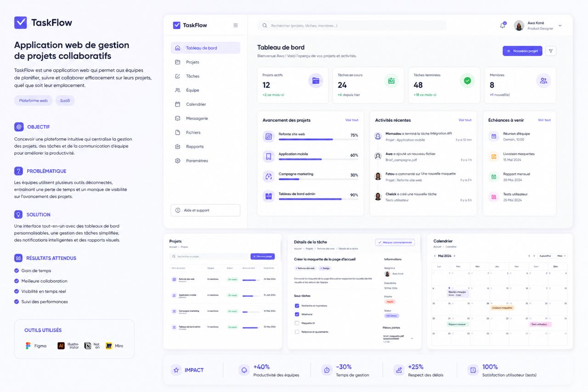588x392 pixels.
Task: Open the filter icon next to Nouveau projet
Action: (x=551, y=51)
